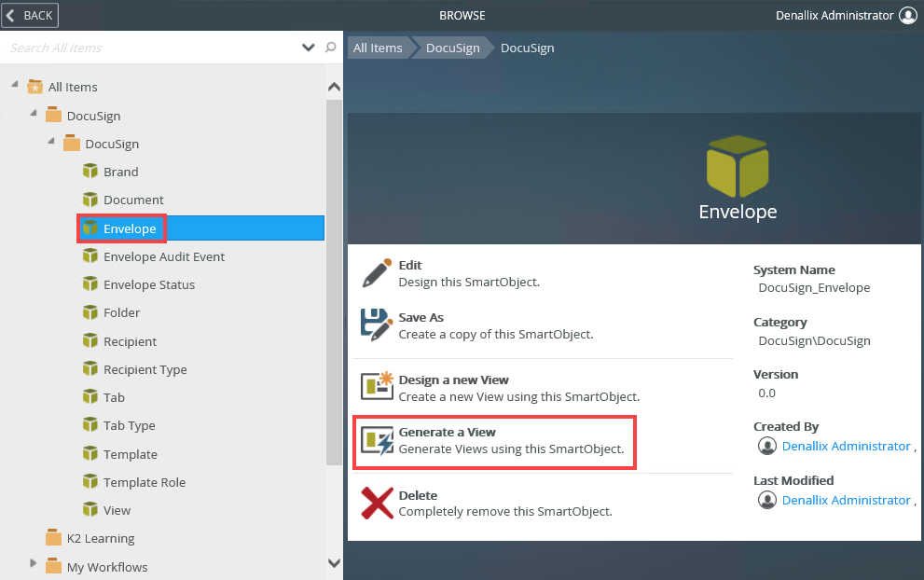
Task: Select the K2 Learning tree item
Action: pos(101,538)
